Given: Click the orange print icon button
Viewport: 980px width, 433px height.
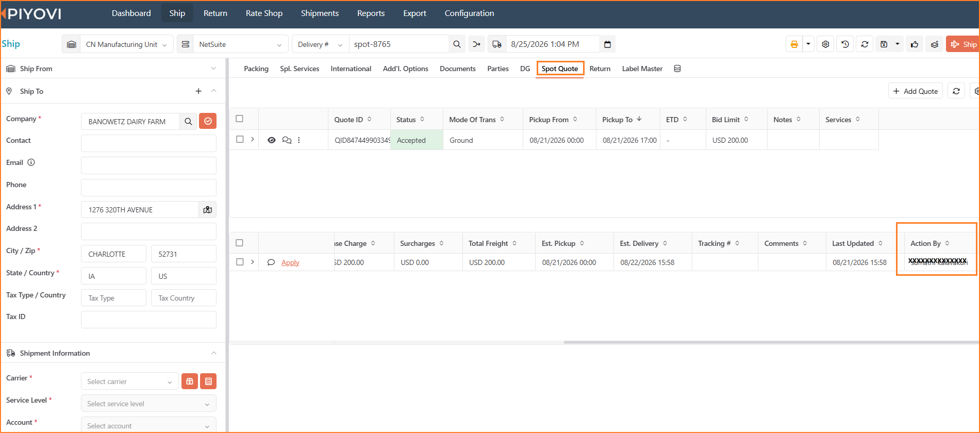Looking at the screenshot, I should [x=794, y=44].
